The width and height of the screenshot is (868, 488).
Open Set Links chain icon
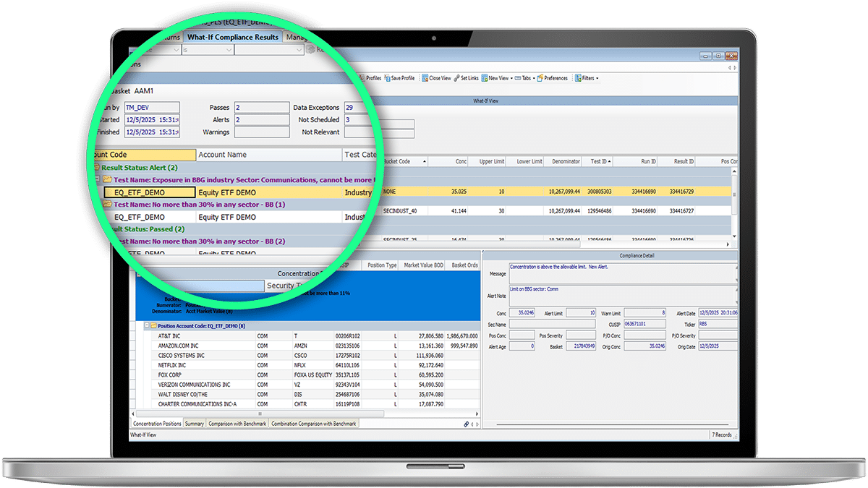pos(457,78)
